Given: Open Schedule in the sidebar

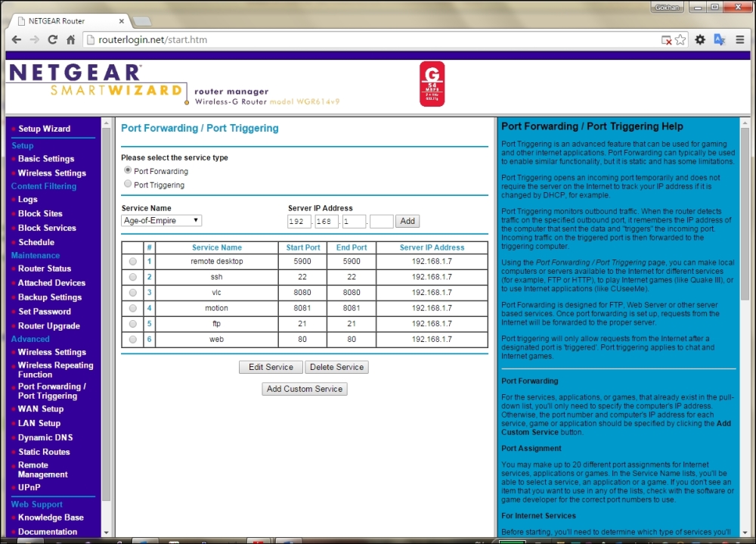Looking at the screenshot, I should point(36,242).
